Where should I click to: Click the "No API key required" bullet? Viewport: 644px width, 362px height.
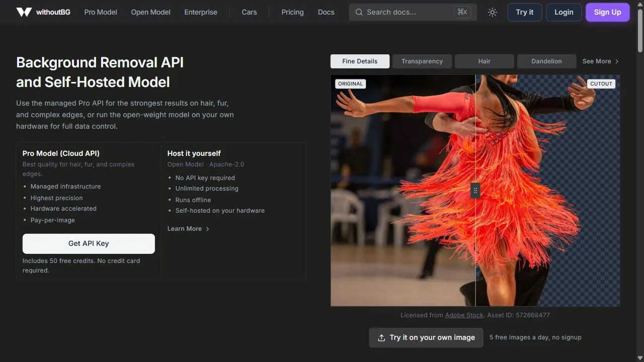point(205,178)
